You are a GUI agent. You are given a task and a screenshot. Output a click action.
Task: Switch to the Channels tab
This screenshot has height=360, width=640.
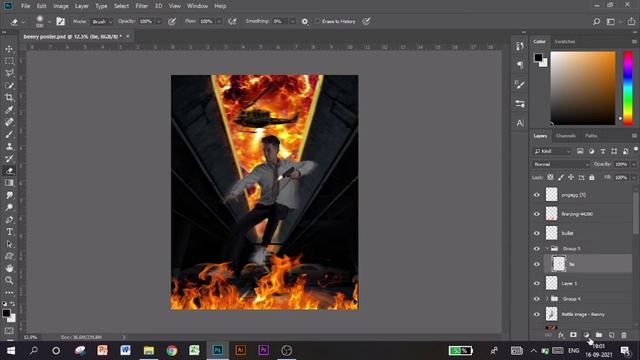[566, 136]
